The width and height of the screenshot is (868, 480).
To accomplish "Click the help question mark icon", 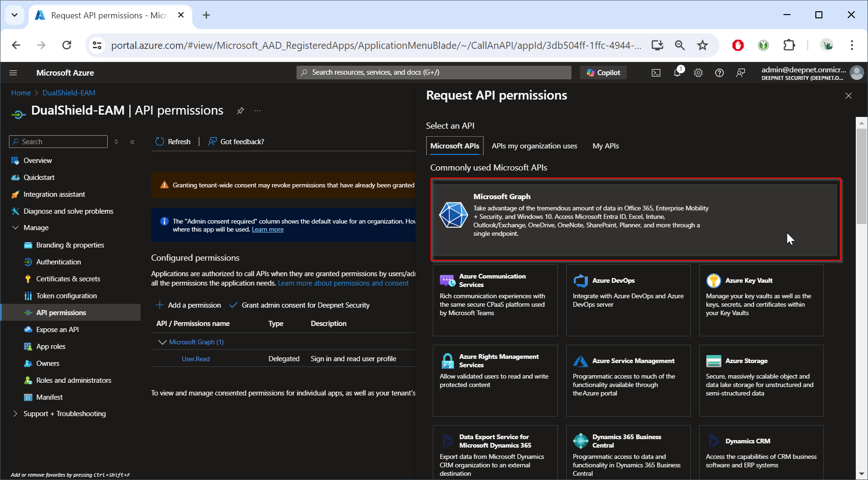I will pyautogui.click(x=719, y=73).
